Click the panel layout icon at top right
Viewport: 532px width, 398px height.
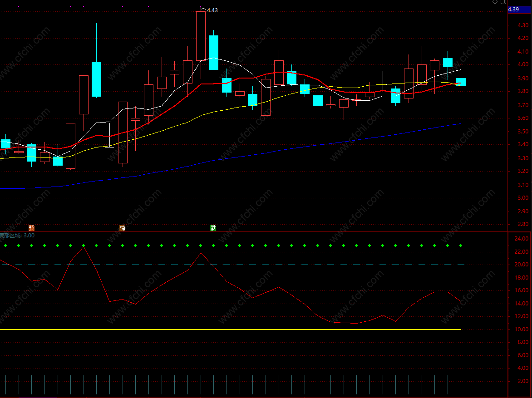point(503,2)
